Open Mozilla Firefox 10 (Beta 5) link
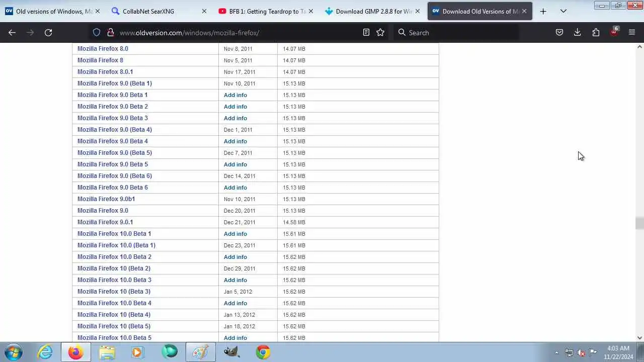644x362 pixels. point(114,326)
